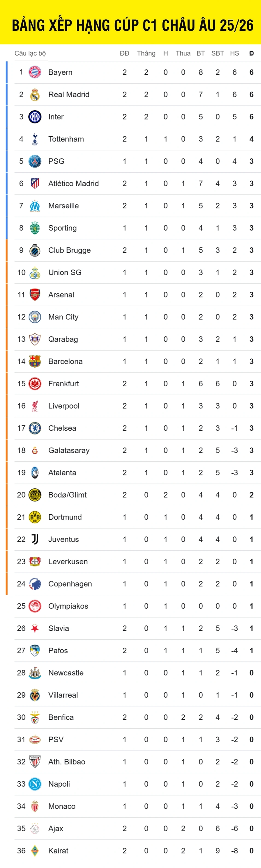Click the Real Madrid crest icon
The height and width of the screenshot is (868, 261).
(35, 95)
